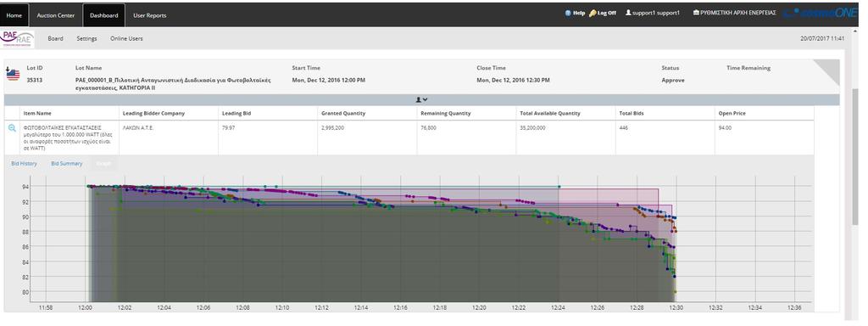
Task: Click the remaining quantity value 76,800
Action: (x=429, y=127)
